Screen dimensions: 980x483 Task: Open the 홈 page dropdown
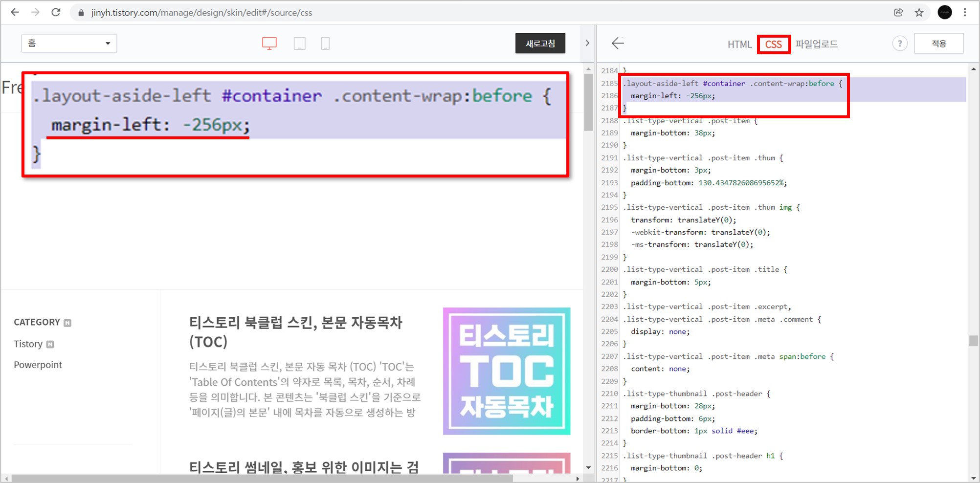tap(69, 43)
